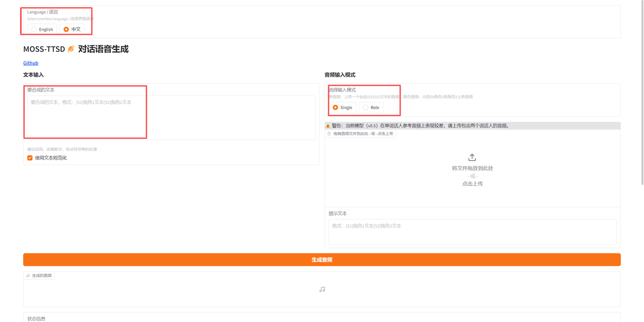This screenshot has height=322, width=644.
Task: Click the music note icon in the generated audio area
Action: click(x=322, y=289)
